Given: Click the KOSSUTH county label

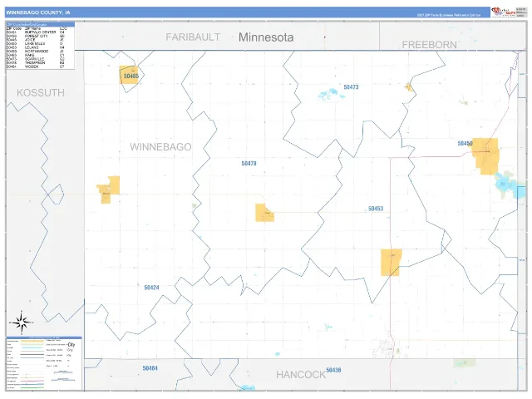Looking at the screenshot, I should [x=41, y=92].
